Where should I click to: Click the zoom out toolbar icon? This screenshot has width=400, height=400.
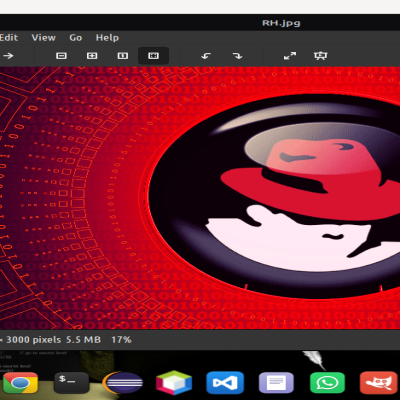coord(61,56)
